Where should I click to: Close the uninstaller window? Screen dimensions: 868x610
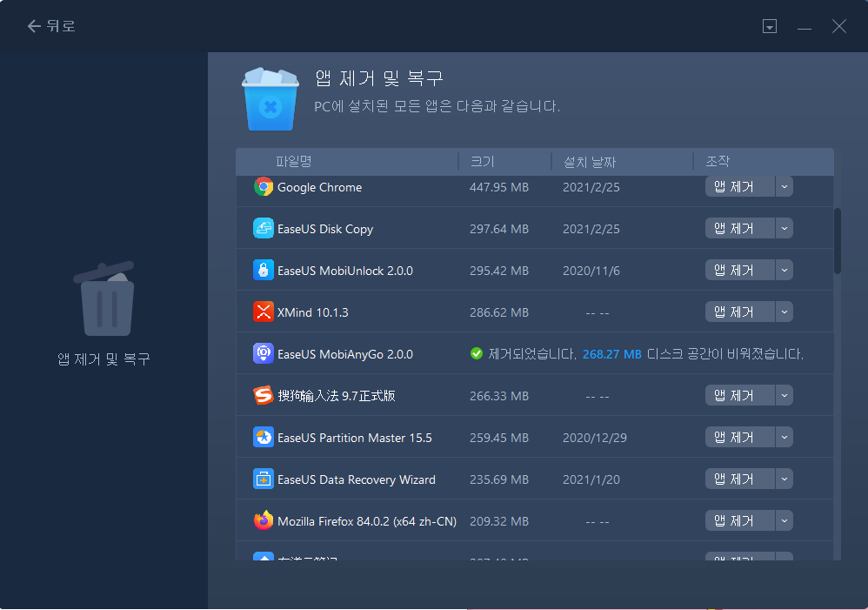839,26
